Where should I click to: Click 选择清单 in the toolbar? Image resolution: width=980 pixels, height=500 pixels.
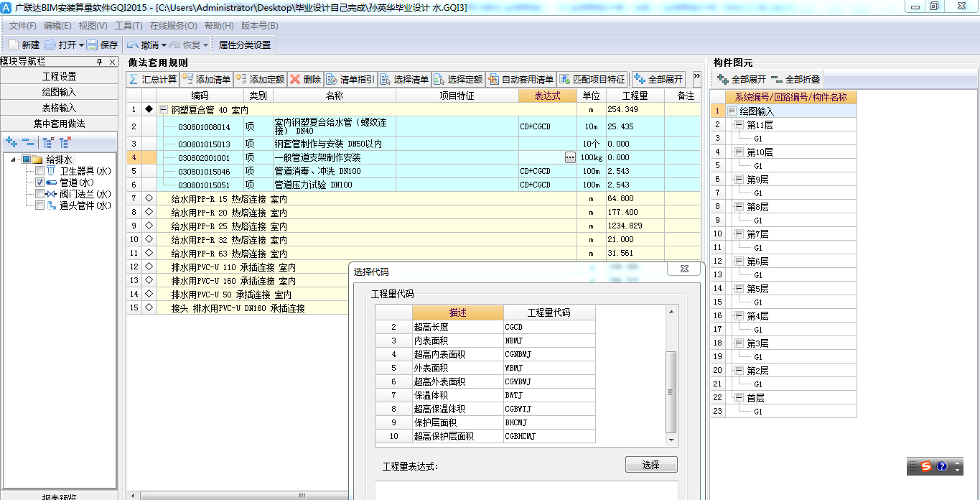(404, 79)
